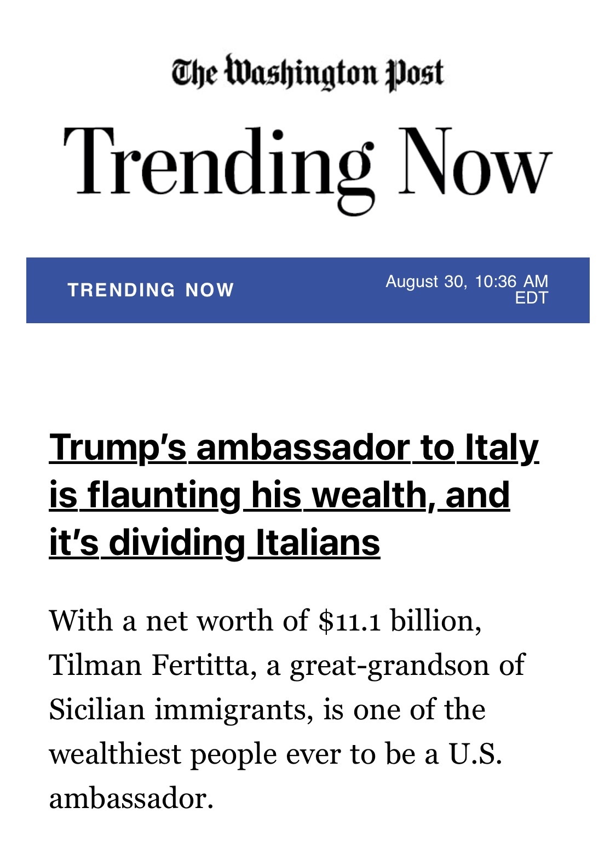
Task: Click headline line "it's dividing Italians"
Action: coord(214,543)
